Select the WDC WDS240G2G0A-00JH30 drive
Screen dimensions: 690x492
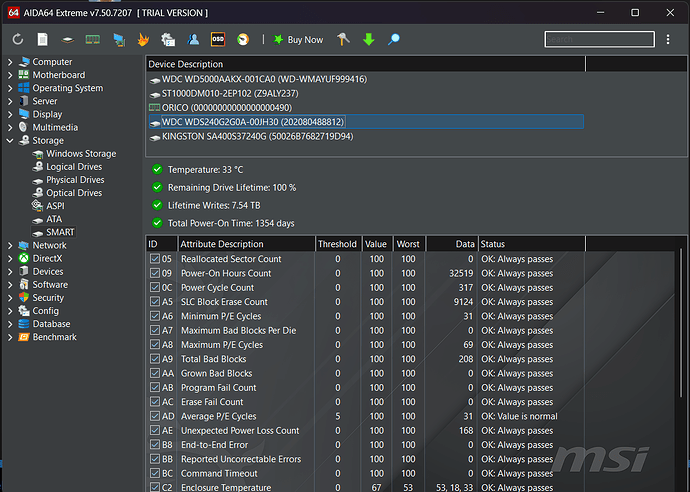(x=366, y=122)
